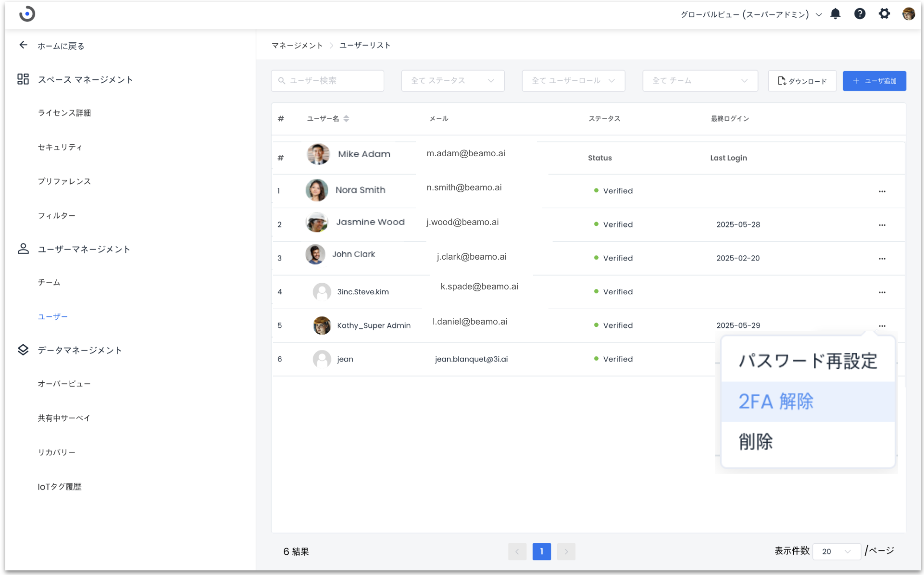Open プリファレンス in the sidebar
This screenshot has width=924, height=575.
pyautogui.click(x=64, y=181)
